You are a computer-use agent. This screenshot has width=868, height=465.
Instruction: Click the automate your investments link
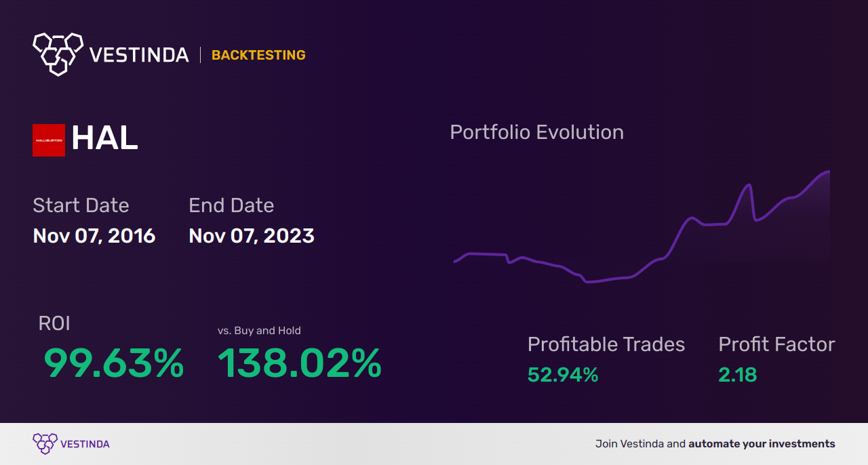coord(762,444)
